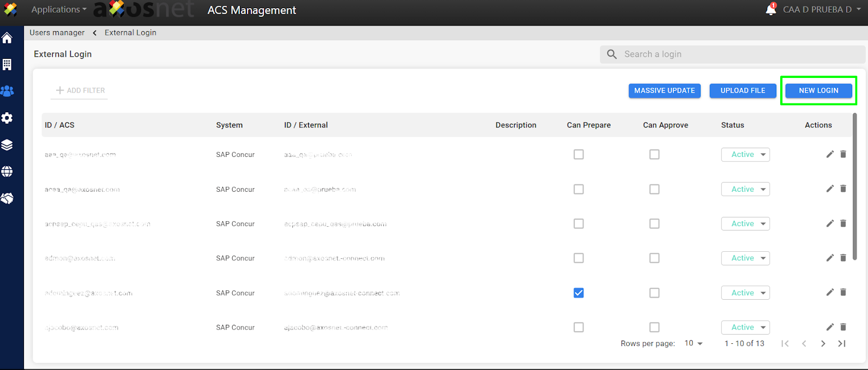Screen dimensions: 868x370
Task: Click the handshake icon in the sidebar
Action: tap(7, 198)
